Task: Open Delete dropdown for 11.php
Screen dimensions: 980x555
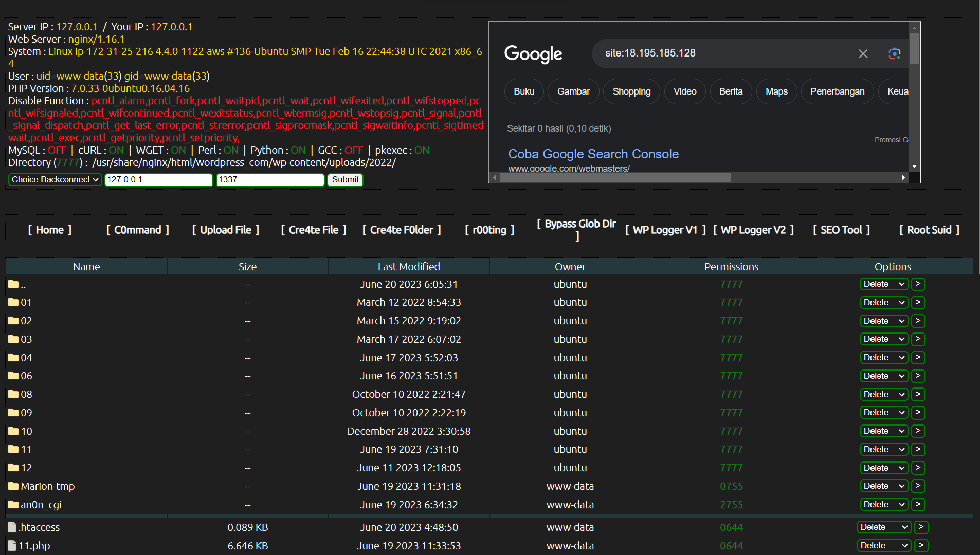Action: click(884, 546)
